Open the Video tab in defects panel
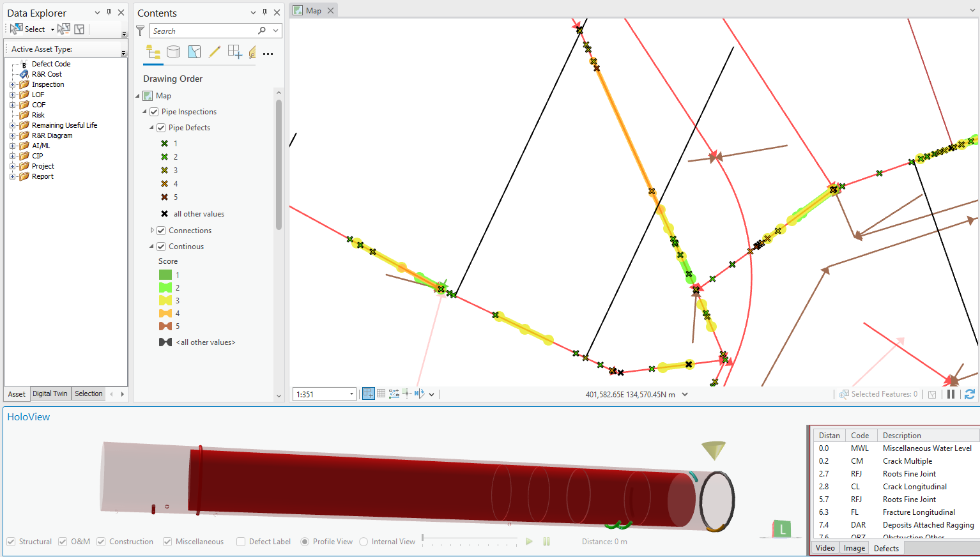Screen dimensions: 980x557 point(825,548)
